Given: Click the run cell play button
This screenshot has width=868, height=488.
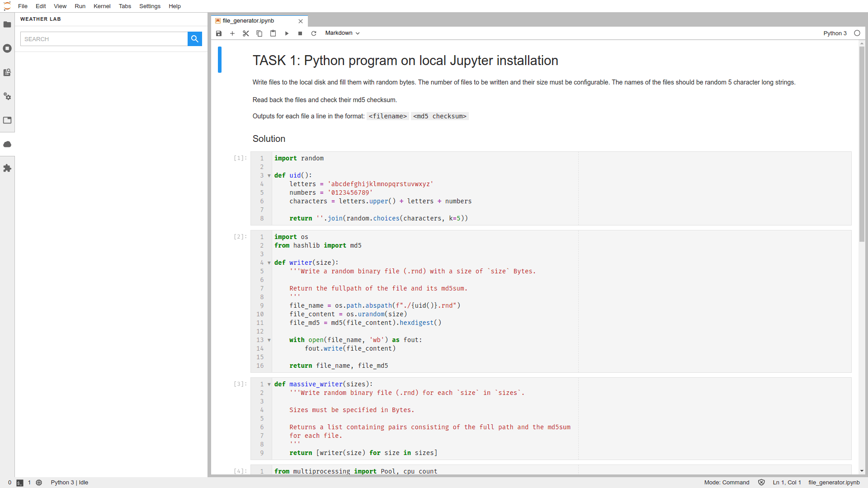Looking at the screenshot, I should click(287, 33).
